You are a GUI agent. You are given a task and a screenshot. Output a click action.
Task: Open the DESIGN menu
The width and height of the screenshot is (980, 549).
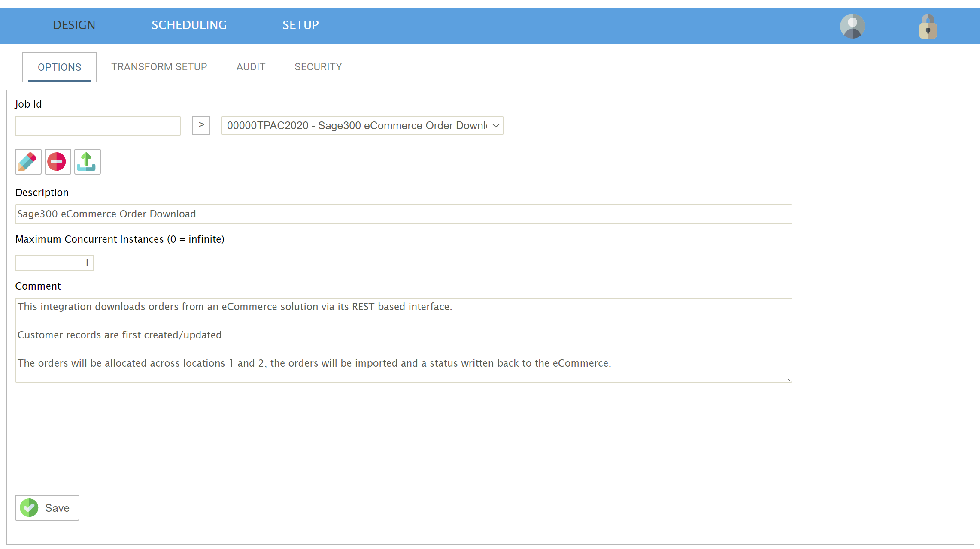(x=74, y=25)
